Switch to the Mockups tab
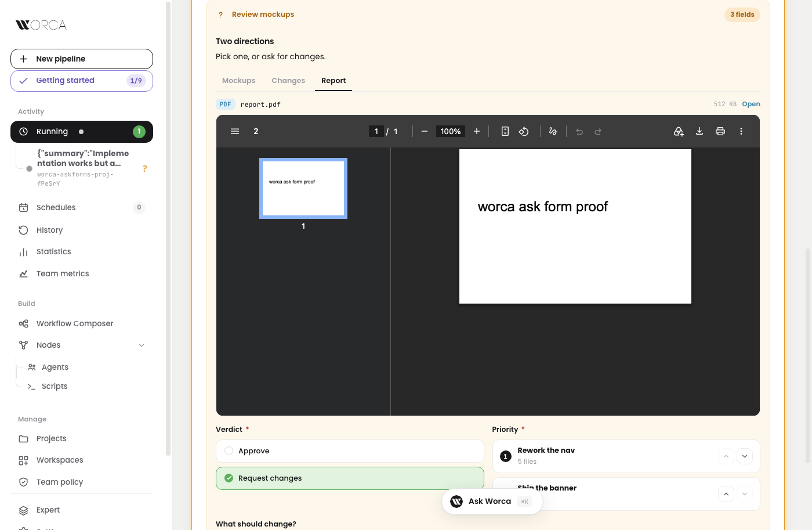The height and width of the screenshot is (530, 812). coord(239,81)
